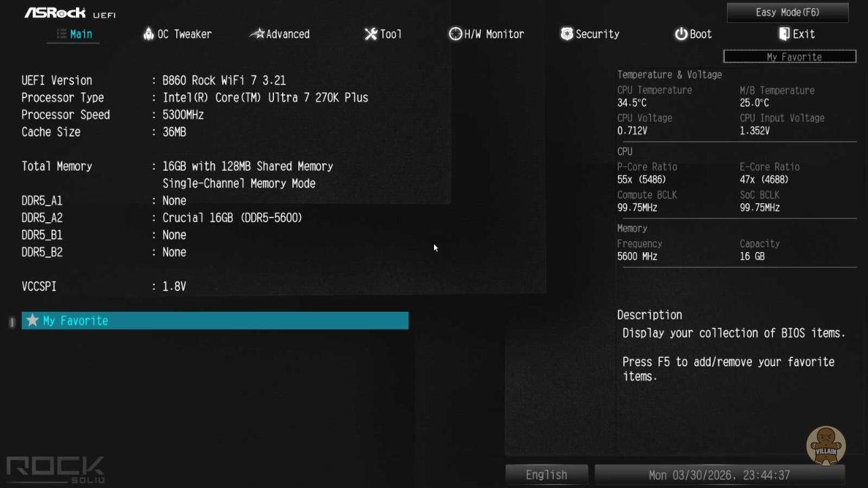
Task: Click the CPU Temperature reading
Action: [x=631, y=103]
